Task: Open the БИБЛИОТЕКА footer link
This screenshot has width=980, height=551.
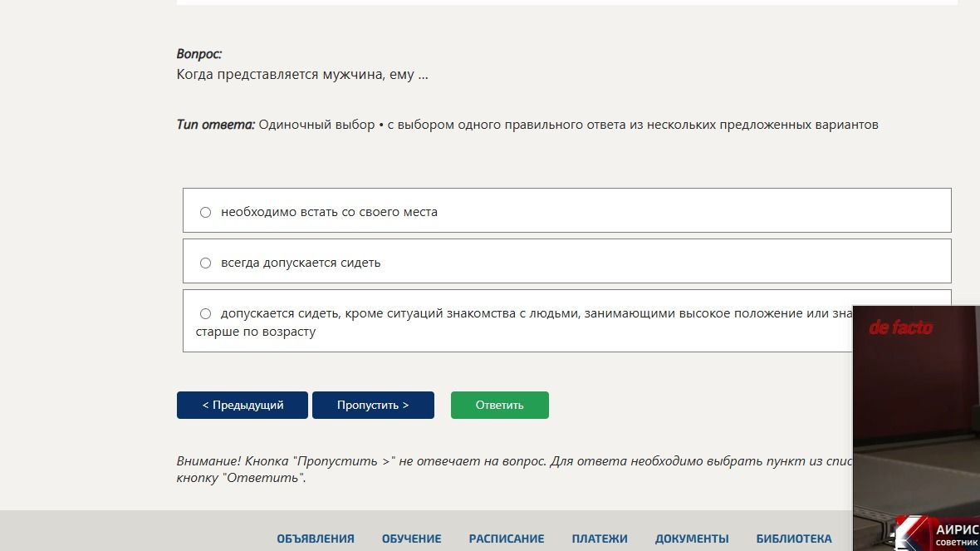Action: [x=794, y=539]
